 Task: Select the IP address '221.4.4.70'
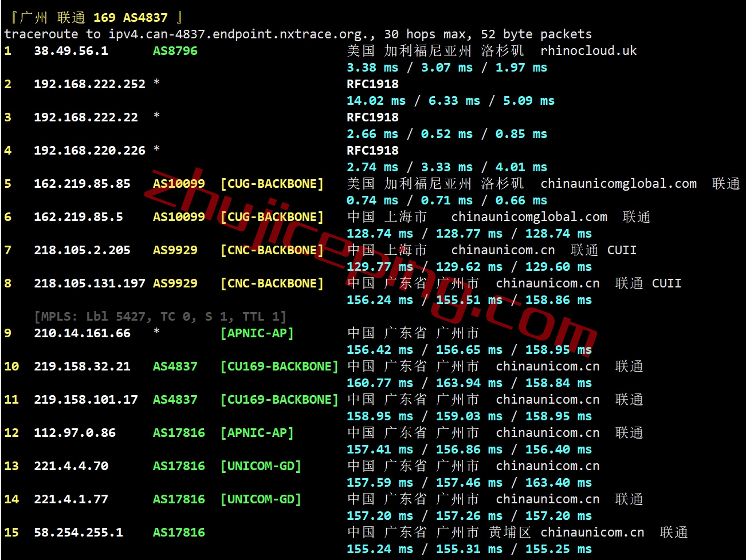coord(71,466)
